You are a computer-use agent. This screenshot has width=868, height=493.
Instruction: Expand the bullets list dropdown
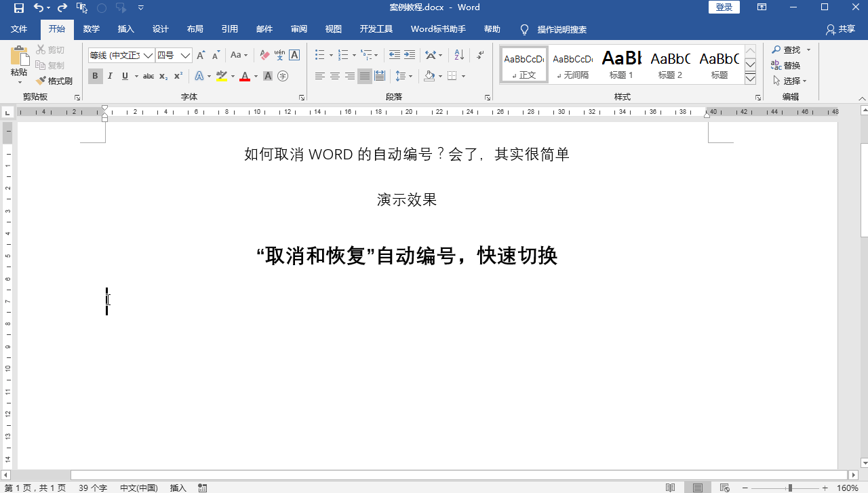tap(330, 56)
